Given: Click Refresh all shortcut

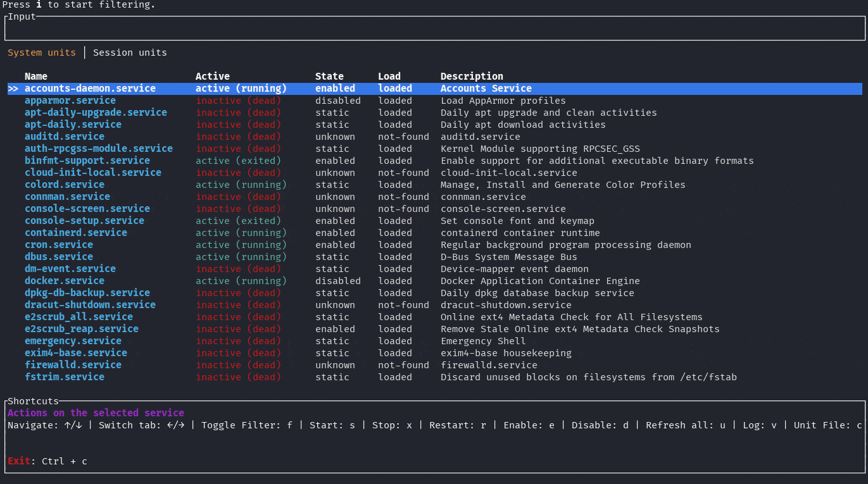Looking at the screenshot, I should coord(686,425).
